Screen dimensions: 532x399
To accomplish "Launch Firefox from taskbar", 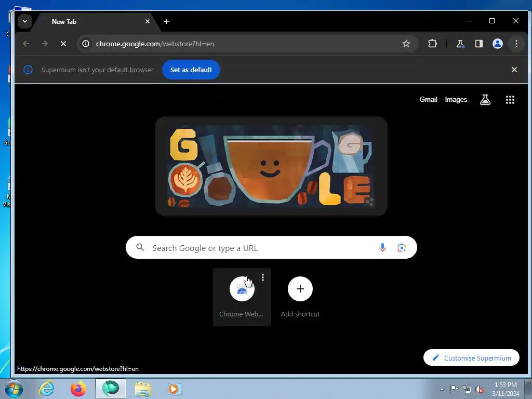I will [78, 389].
